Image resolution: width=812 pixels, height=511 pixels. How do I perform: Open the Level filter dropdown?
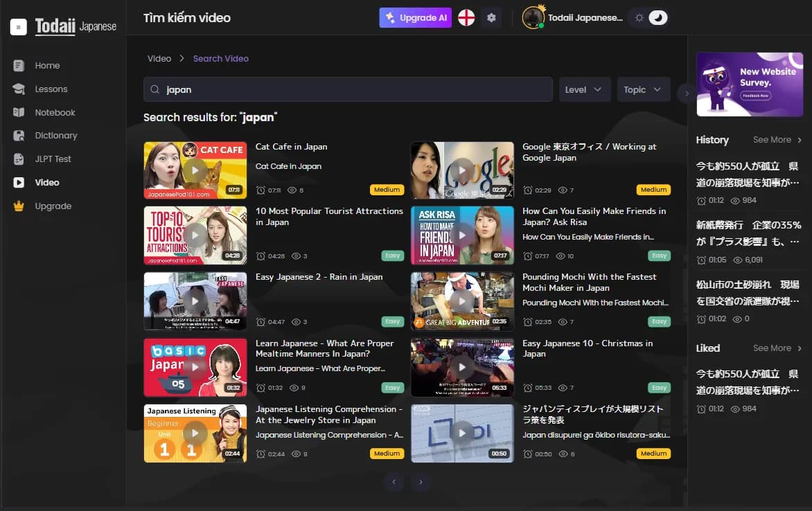[584, 89]
